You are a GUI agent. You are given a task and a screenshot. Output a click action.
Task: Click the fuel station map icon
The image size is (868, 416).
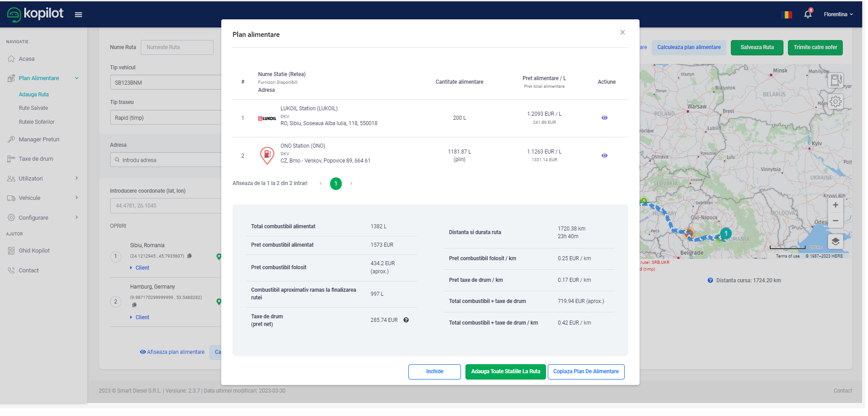(836, 81)
